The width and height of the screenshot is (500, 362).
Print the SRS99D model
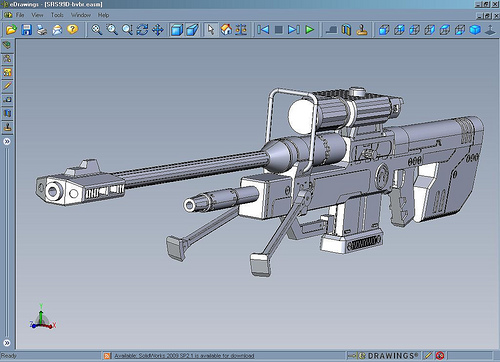[x=42, y=30]
